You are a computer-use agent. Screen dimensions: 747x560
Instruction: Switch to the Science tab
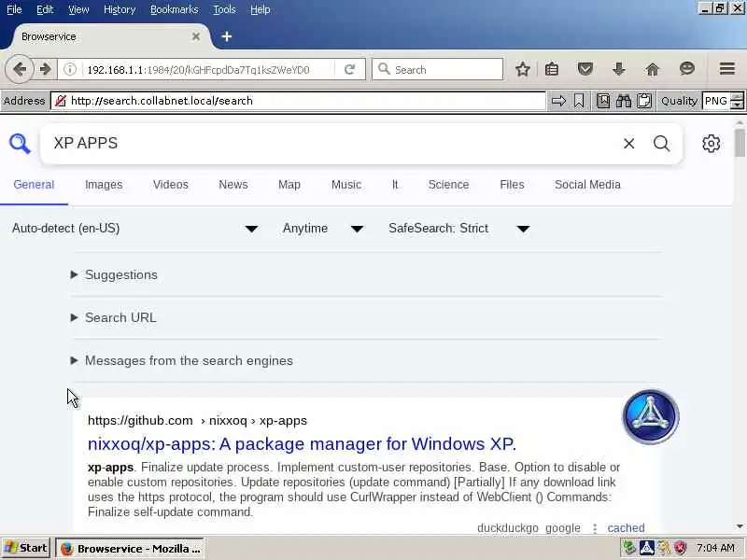(x=448, y=185)
